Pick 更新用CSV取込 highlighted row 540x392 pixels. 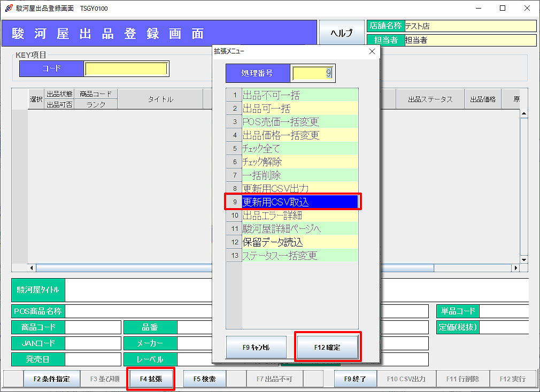(x=299, y=202)
